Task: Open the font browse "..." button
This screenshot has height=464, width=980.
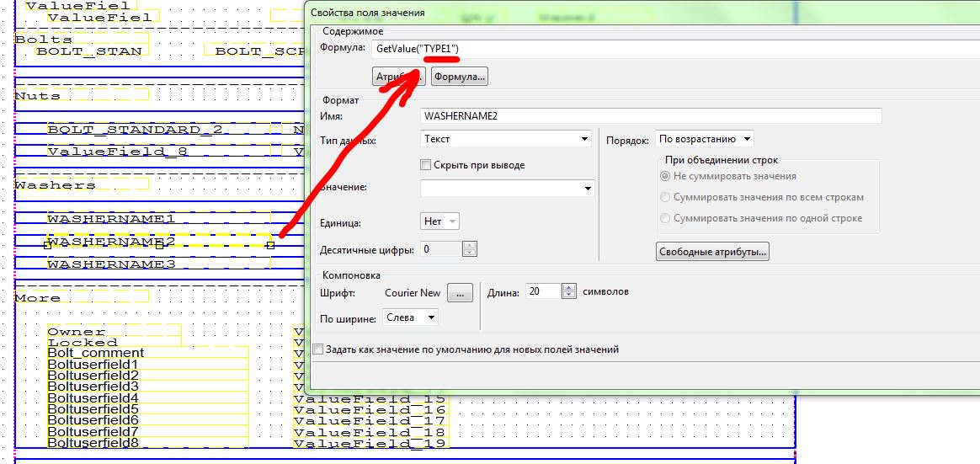Action: click(x=460, y=293)
